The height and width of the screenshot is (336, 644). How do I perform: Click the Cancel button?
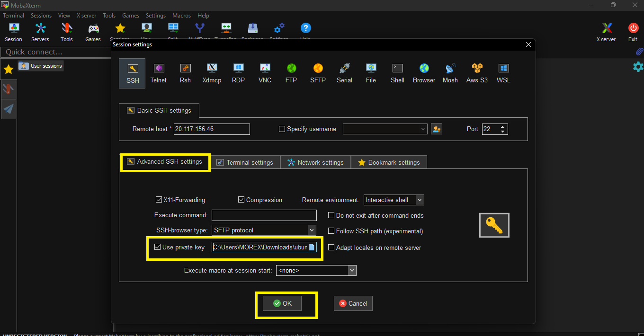353,303
